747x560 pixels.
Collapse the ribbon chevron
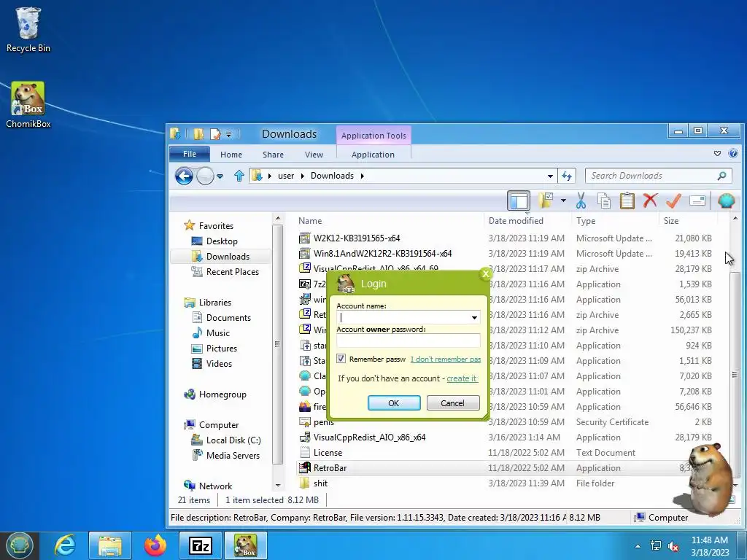click(717, 153)
